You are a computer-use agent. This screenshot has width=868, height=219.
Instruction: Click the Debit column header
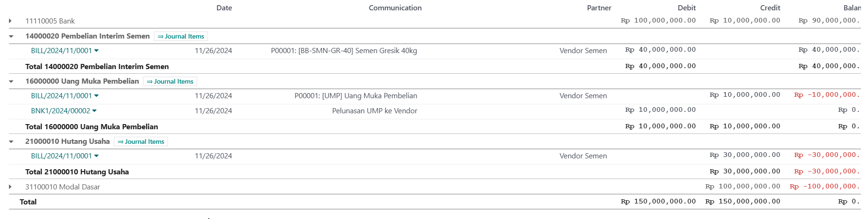click(x=686, y=8)
